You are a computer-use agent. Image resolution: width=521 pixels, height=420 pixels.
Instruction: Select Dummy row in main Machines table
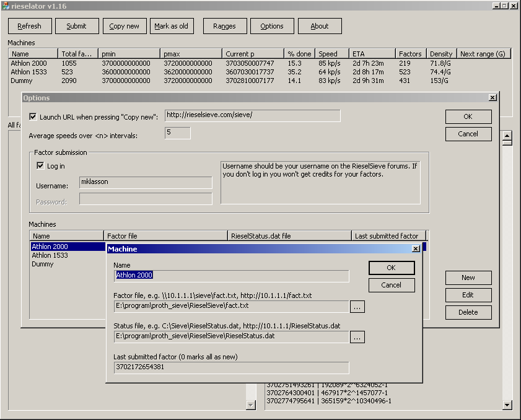click(259, 81)
